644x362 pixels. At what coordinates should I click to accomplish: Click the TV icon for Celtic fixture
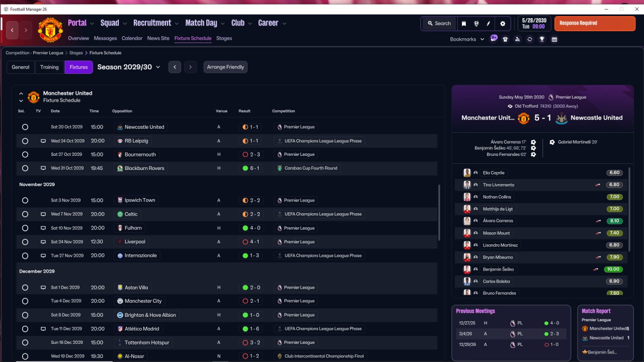click(43, 214)
